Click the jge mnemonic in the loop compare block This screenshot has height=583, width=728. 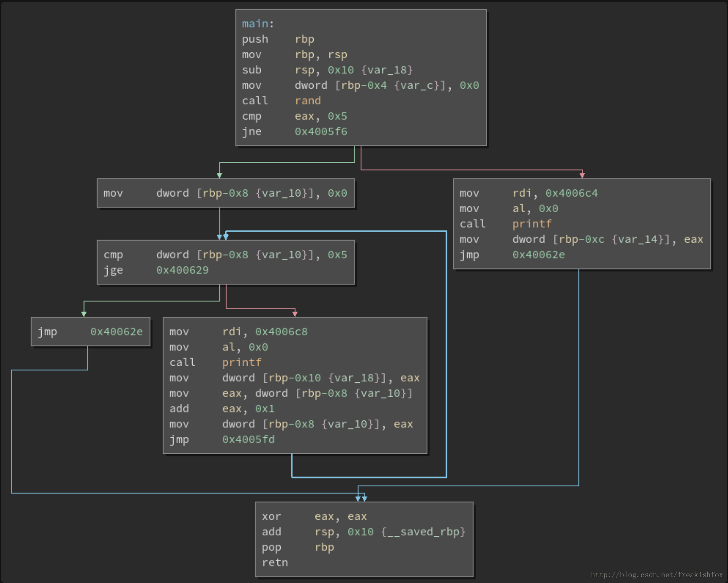pyautogui.click(x=113, y=270)
